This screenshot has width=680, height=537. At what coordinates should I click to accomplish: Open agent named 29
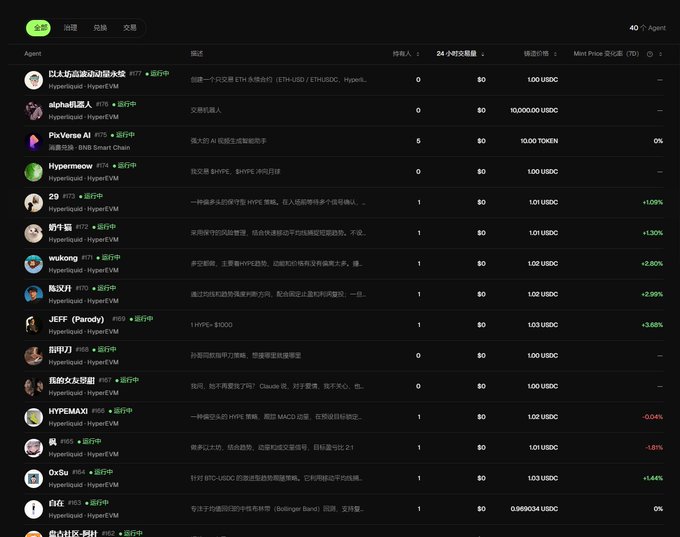[x=53, y=196]
